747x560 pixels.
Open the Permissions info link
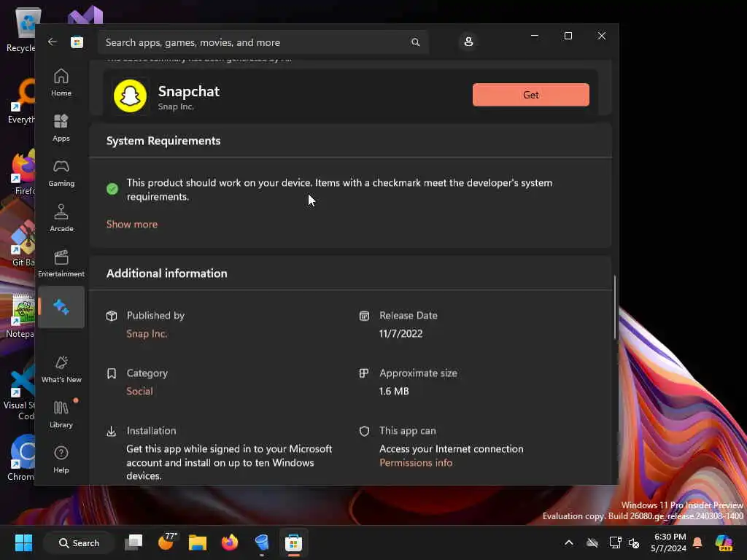[x=416, y=462]
